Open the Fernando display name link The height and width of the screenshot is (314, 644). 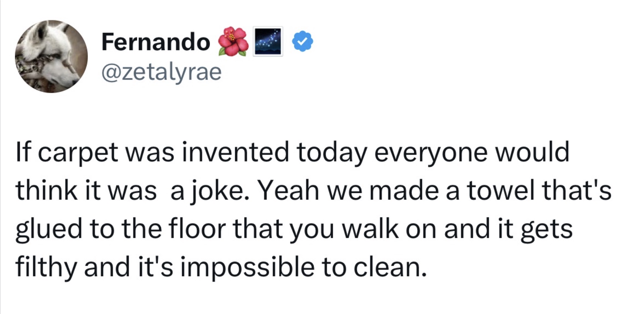click(x=156, y=42)
